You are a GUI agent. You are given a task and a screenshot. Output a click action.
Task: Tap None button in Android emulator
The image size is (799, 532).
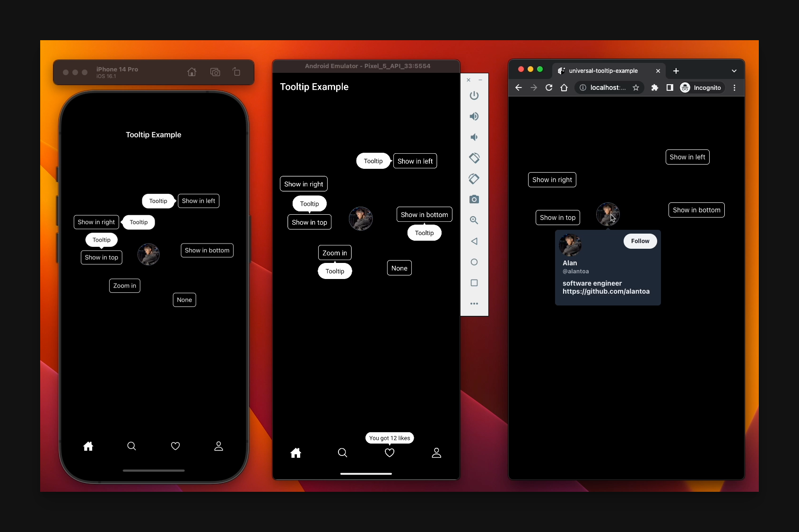click(399, 268)
